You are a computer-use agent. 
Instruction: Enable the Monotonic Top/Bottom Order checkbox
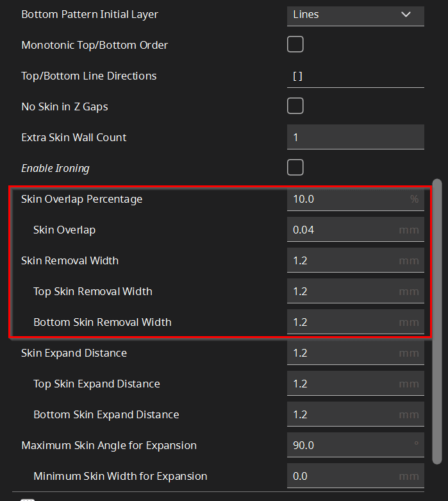pos(295,45)
